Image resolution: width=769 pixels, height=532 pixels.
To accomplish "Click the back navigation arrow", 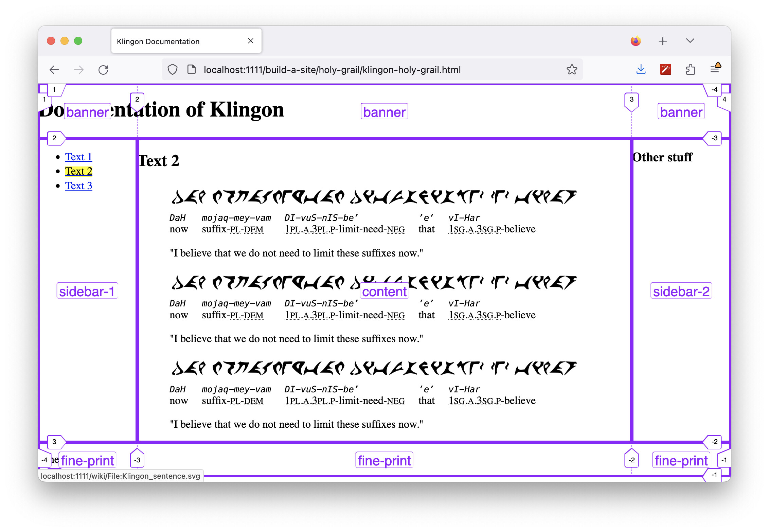I will (x=54, y=70).
